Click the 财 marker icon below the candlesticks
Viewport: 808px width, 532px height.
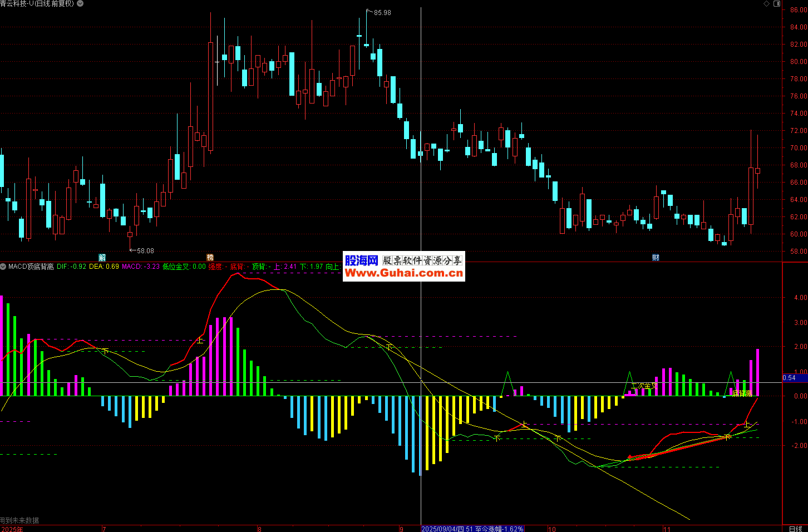[x=656, y=257]
